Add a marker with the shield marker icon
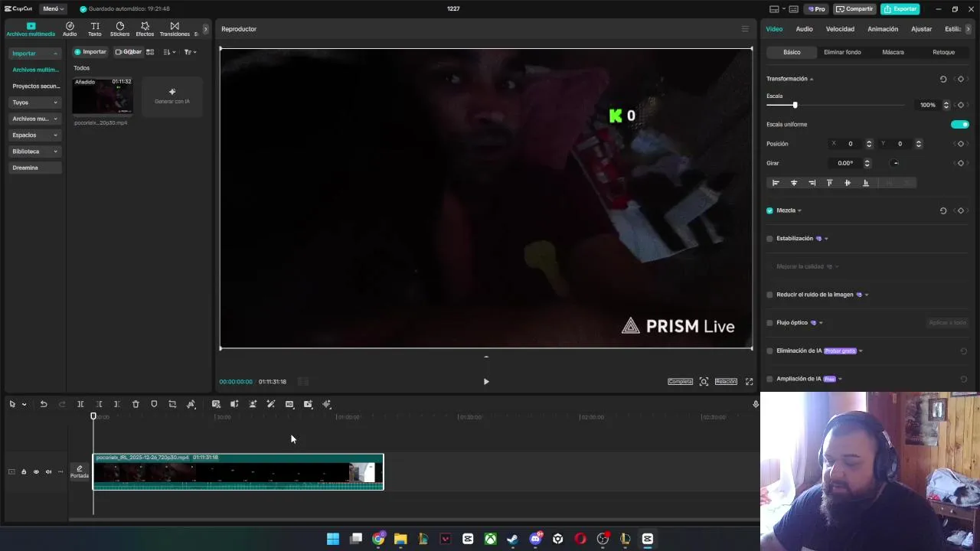The width and height of the screenshot is (980, 551). pyautogui.click(x=154, y=404)
